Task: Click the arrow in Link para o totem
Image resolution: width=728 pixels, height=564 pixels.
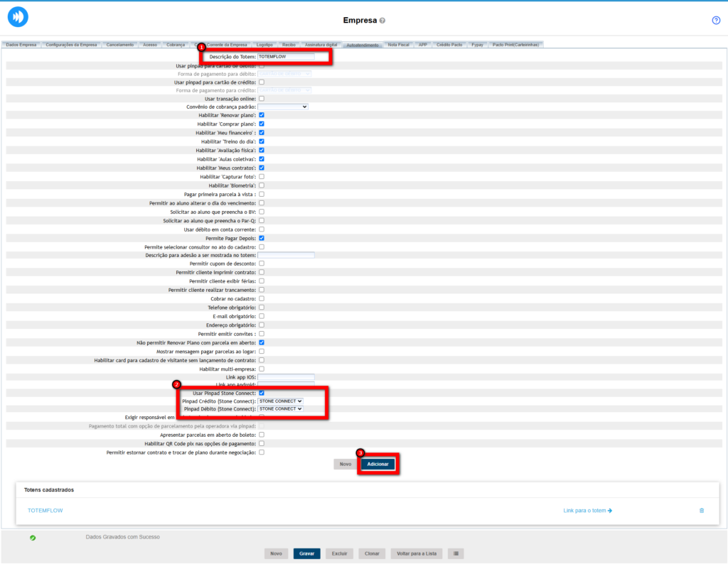Action: [x=609, y=510]
